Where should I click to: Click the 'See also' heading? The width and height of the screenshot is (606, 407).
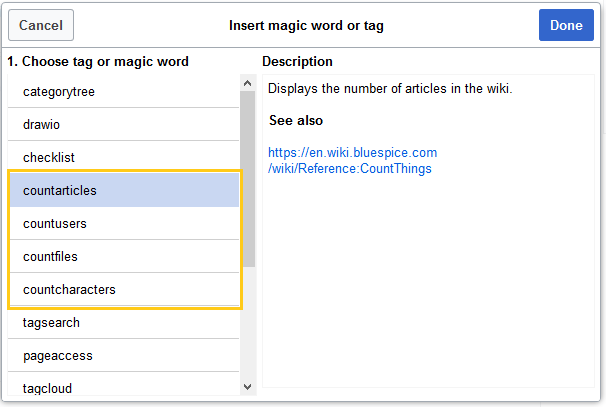click(296, 120)
